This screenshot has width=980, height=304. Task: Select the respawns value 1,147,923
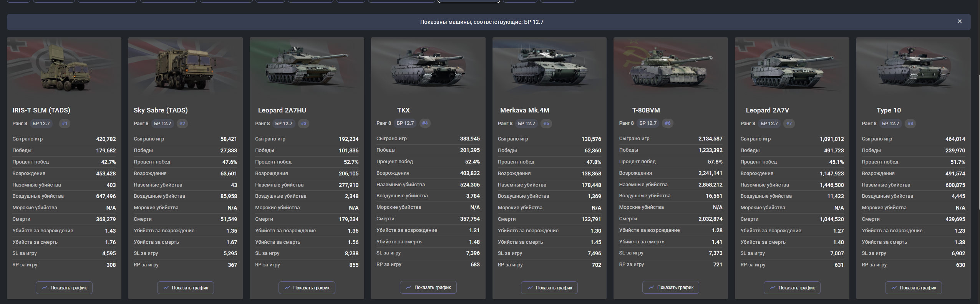click(x=832, y=173)
